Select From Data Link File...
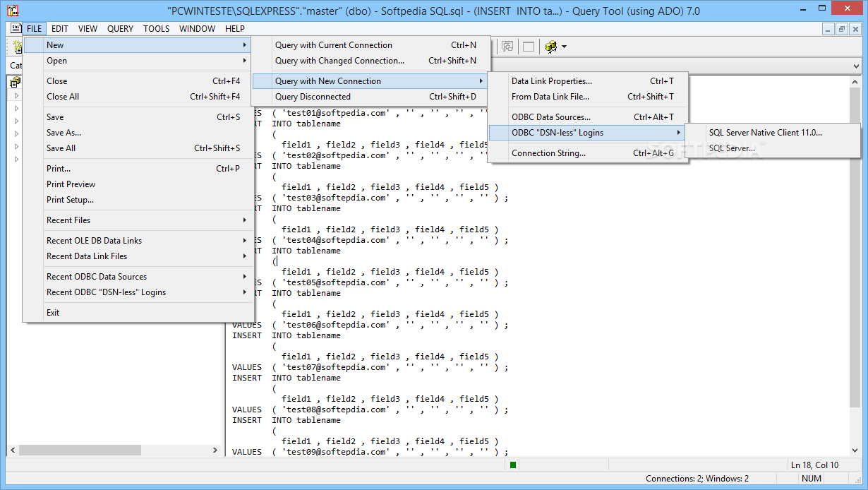 587,97
